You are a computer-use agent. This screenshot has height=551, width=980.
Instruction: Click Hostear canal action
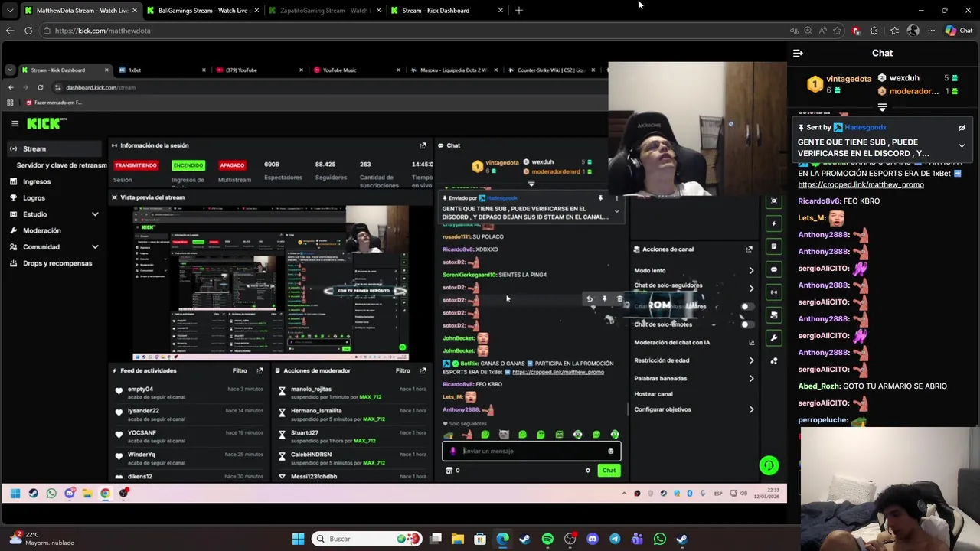pyautogui.click(x=653, y=394)
